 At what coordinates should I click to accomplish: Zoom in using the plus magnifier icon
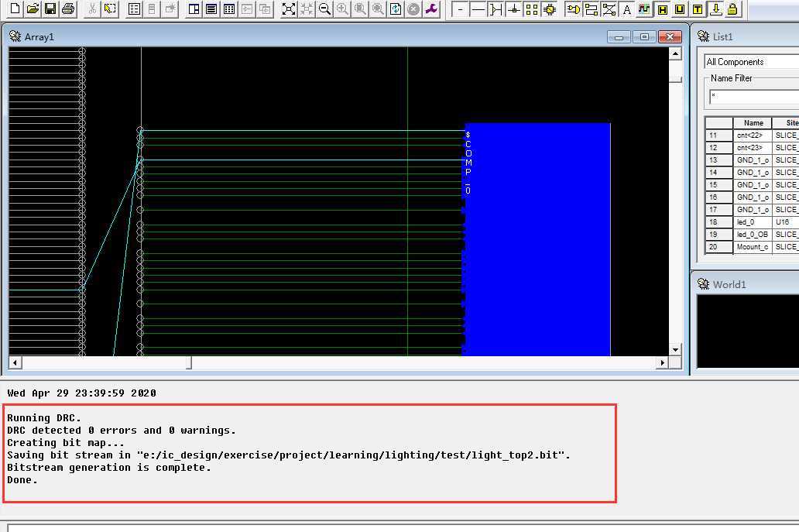click(342, 9)
